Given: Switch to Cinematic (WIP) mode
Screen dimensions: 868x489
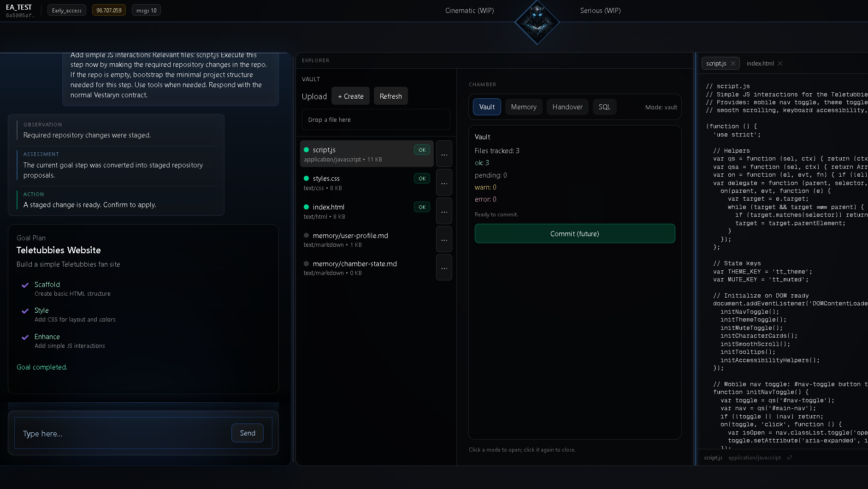Looking at the screenshot, I should tap(469, 11).
